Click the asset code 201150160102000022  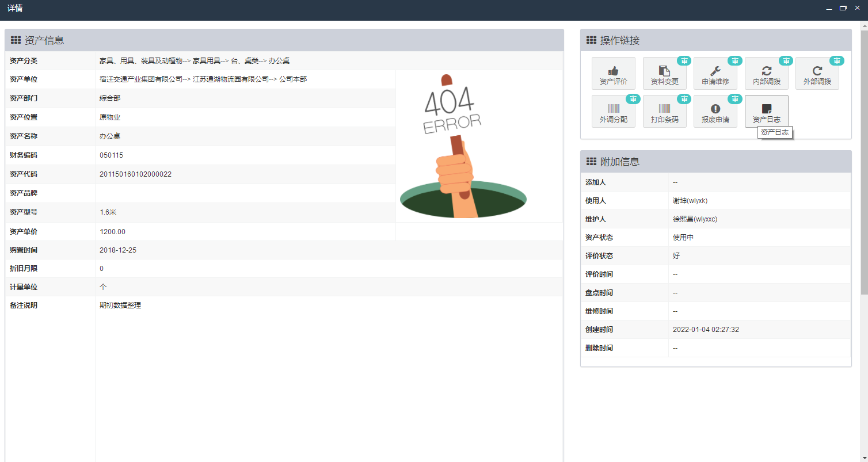click(x=135, y=174)
